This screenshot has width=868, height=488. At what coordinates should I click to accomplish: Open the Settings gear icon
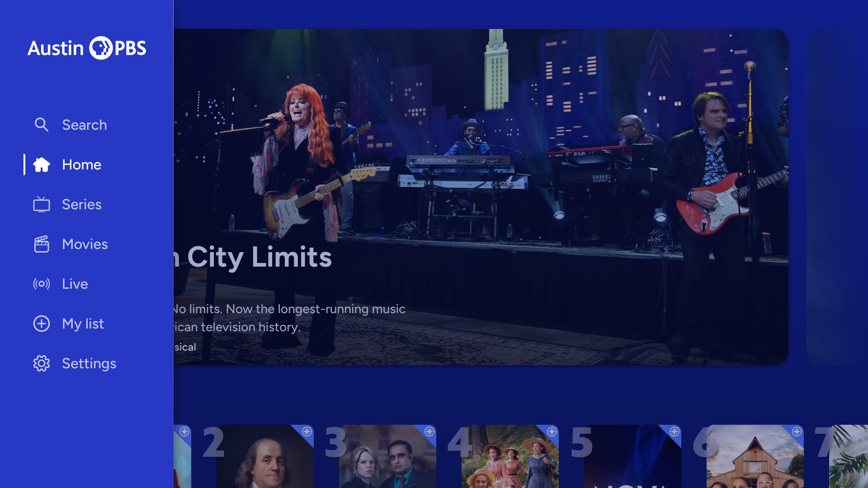pos(42,363)
